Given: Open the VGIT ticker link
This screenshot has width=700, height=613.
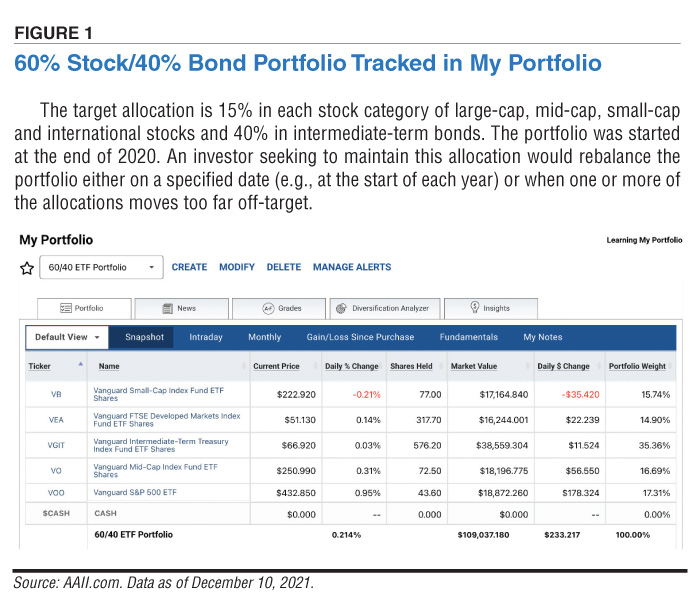Looking at the screenshot, I should pos(56,445).
